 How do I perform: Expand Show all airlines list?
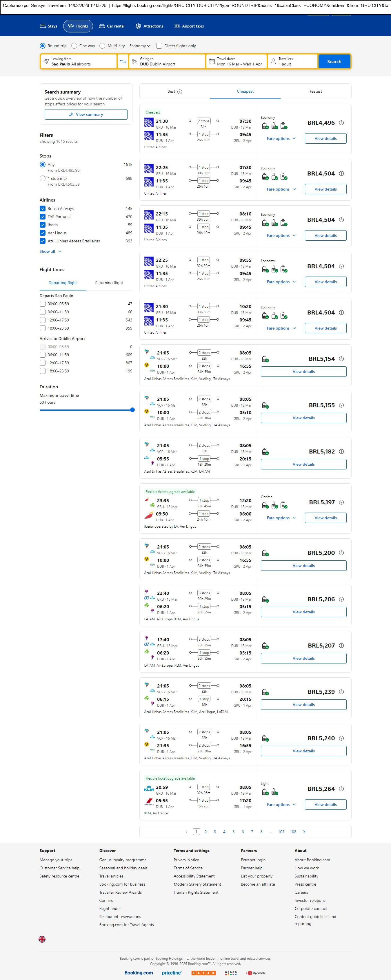click(x=50, y=251)
